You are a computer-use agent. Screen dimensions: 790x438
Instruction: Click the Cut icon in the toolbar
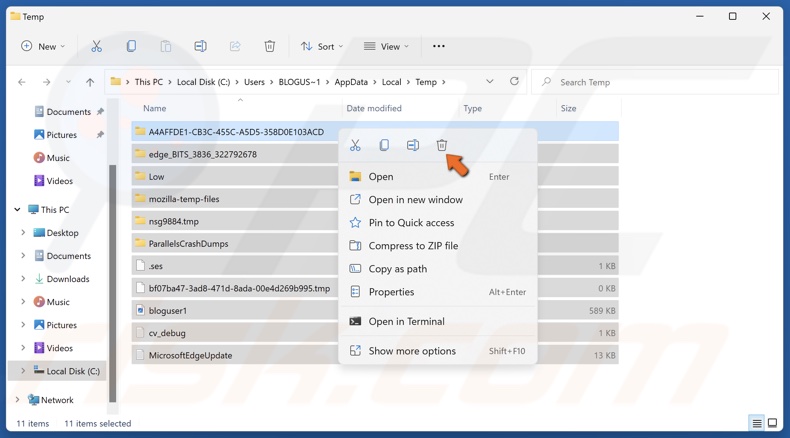coord(96,46)
